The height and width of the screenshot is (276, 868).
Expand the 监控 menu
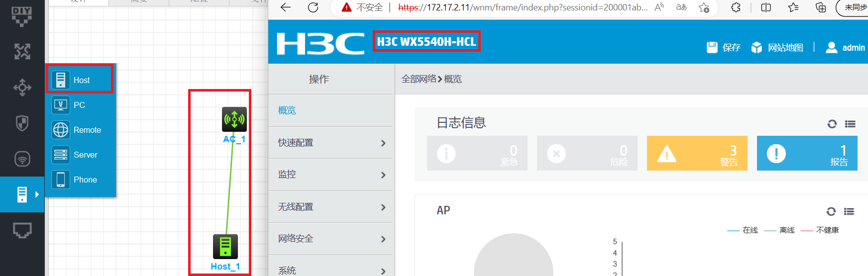tap(330, 175)
